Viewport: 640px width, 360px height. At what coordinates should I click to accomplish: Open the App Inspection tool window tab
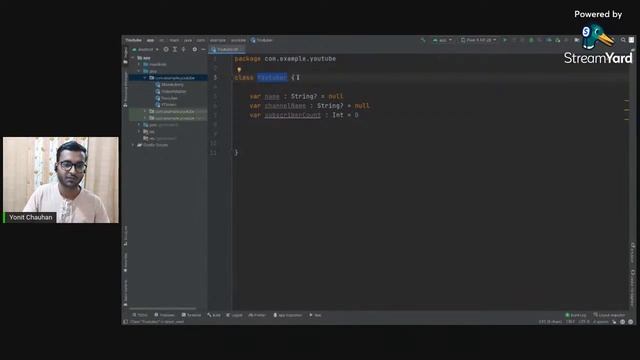click(x=288, y=315)
